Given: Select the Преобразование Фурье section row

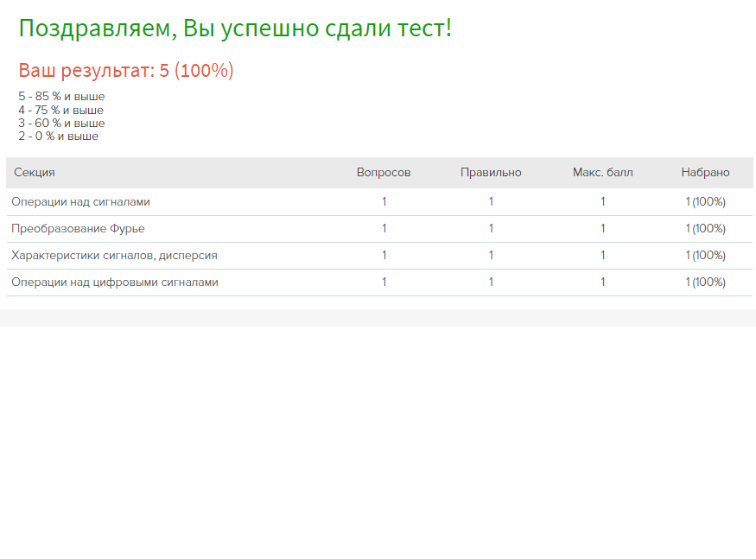Looking at the screenshot, I should (x=379, y=229).
